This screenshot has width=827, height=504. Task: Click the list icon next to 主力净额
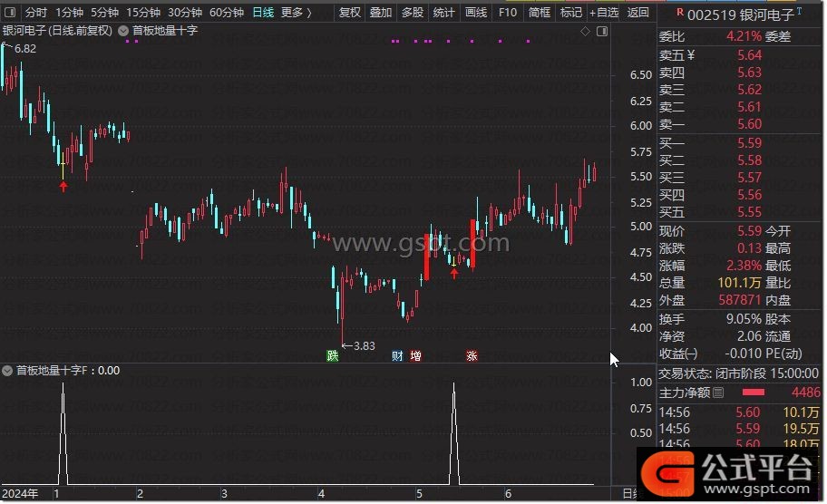(x=719, y=393)
